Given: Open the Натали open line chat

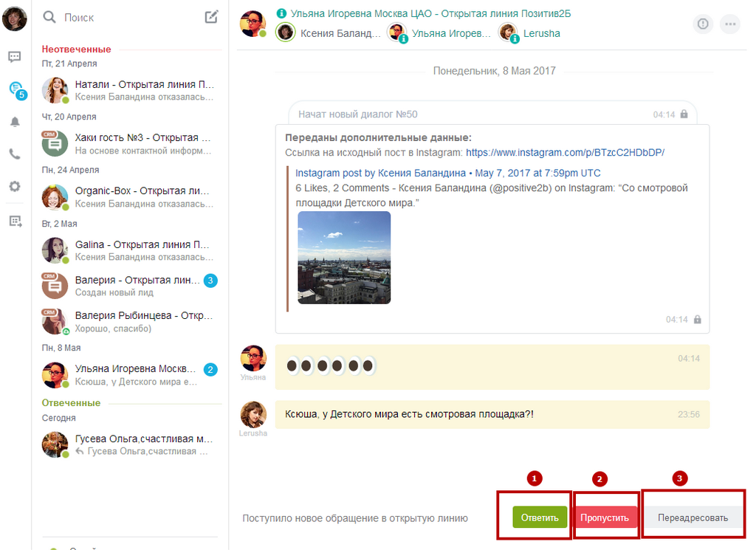Looking at the screenshot, I should click(x=130, y=90).
